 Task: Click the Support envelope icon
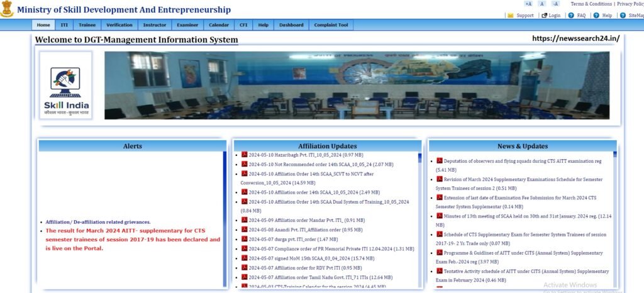(511, 15)
